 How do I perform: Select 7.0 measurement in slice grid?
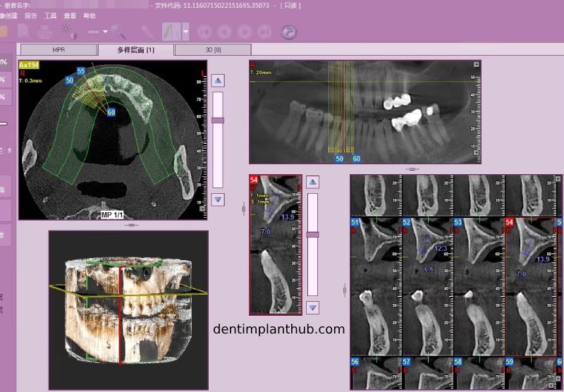click(521, 274)
